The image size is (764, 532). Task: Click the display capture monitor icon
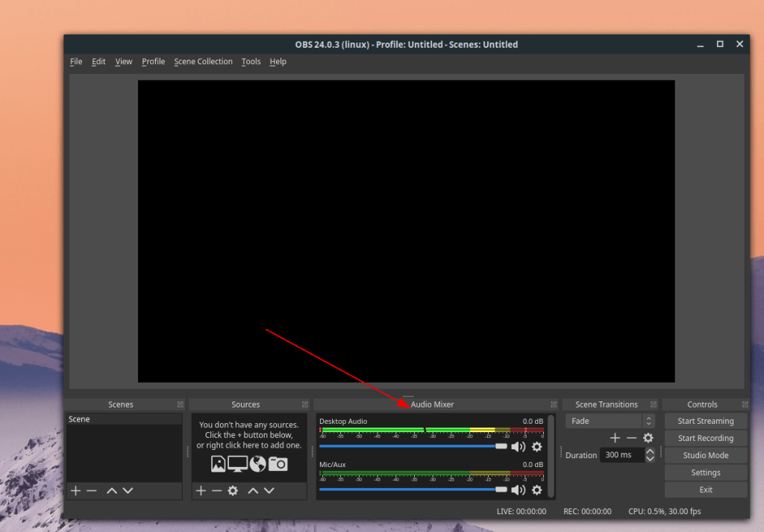coord(237,463)
